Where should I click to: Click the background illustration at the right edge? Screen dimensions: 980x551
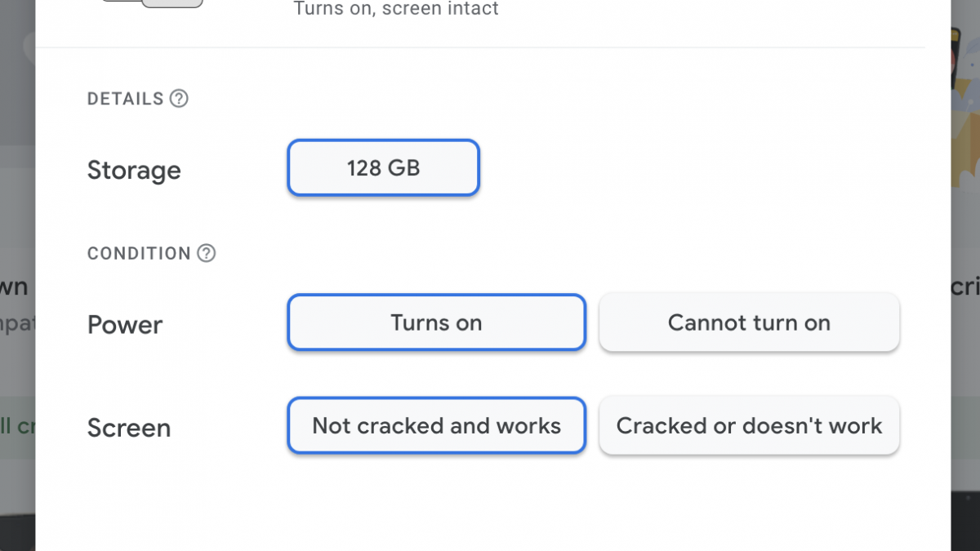[x=966, y=73]
